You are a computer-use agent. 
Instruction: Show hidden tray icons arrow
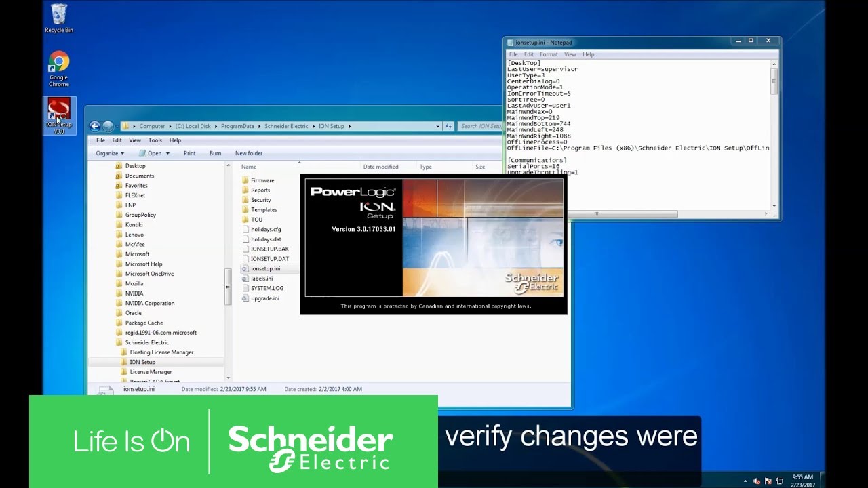(x=745, y=481)
